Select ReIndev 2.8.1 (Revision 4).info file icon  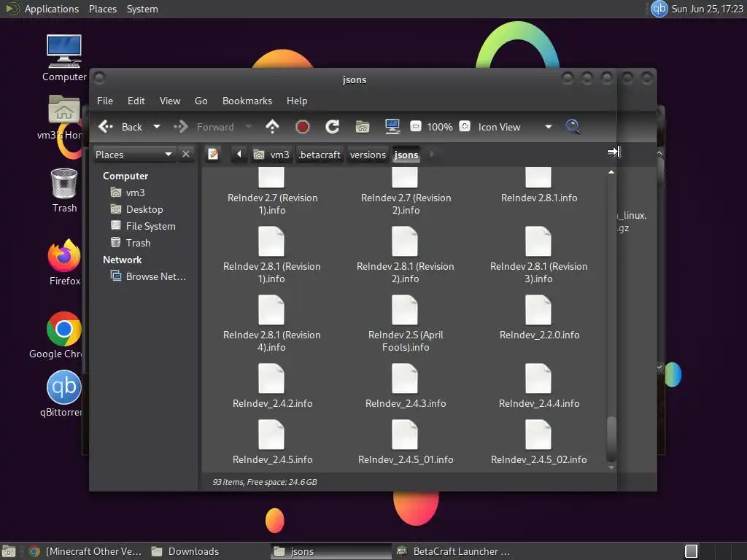click(271, 310)
